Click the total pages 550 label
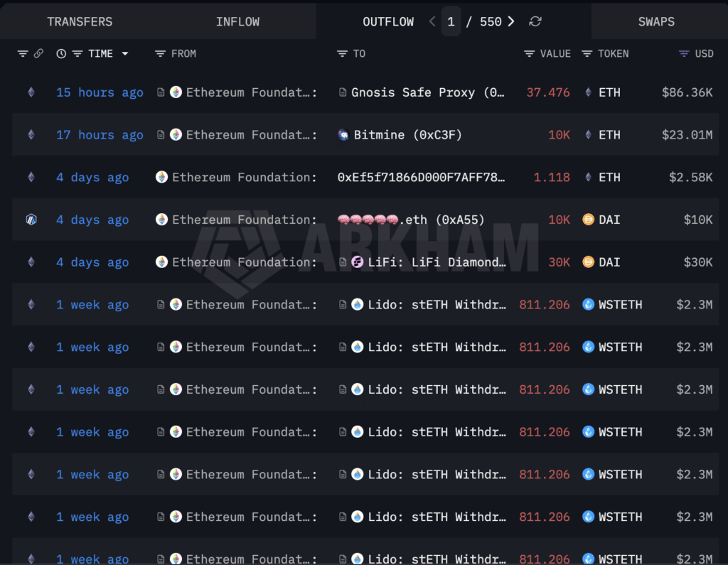Viewport: 728px width, 565px height. 491,22
